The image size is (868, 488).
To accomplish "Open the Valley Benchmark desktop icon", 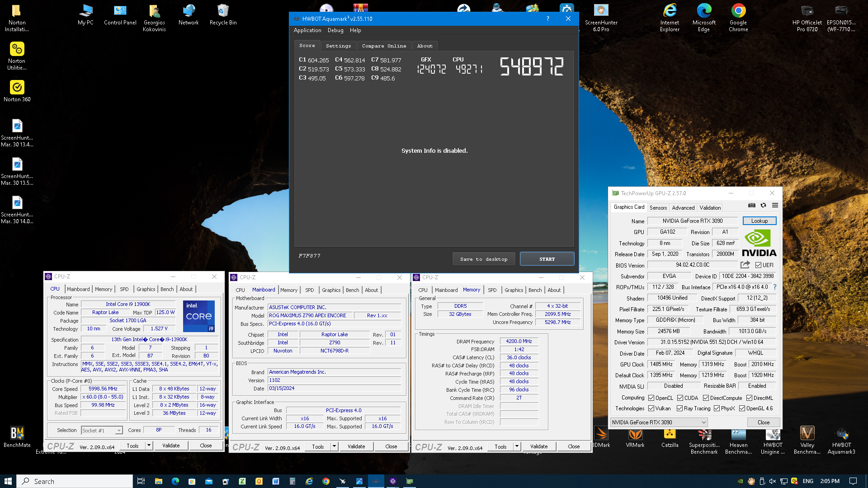I will coord(807,440).
